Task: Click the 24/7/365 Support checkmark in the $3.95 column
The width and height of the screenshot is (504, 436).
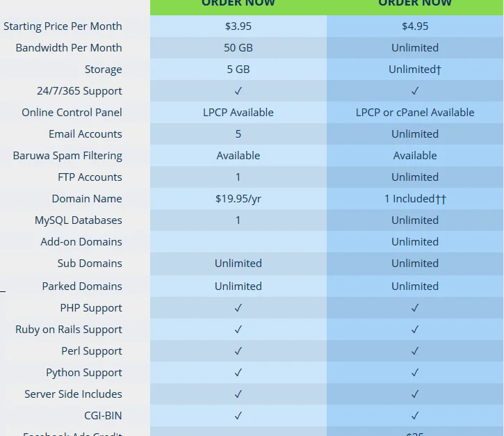Action: click(x=238, y=91)
